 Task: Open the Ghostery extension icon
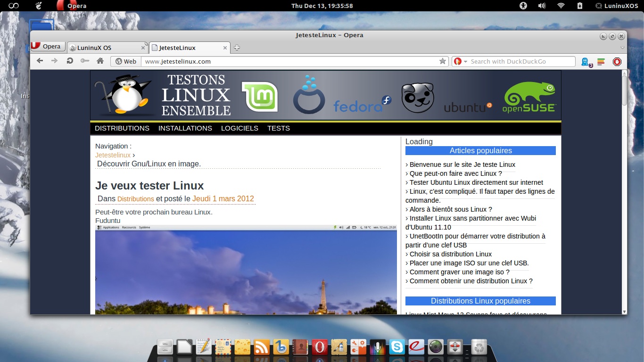click(585, 61)
